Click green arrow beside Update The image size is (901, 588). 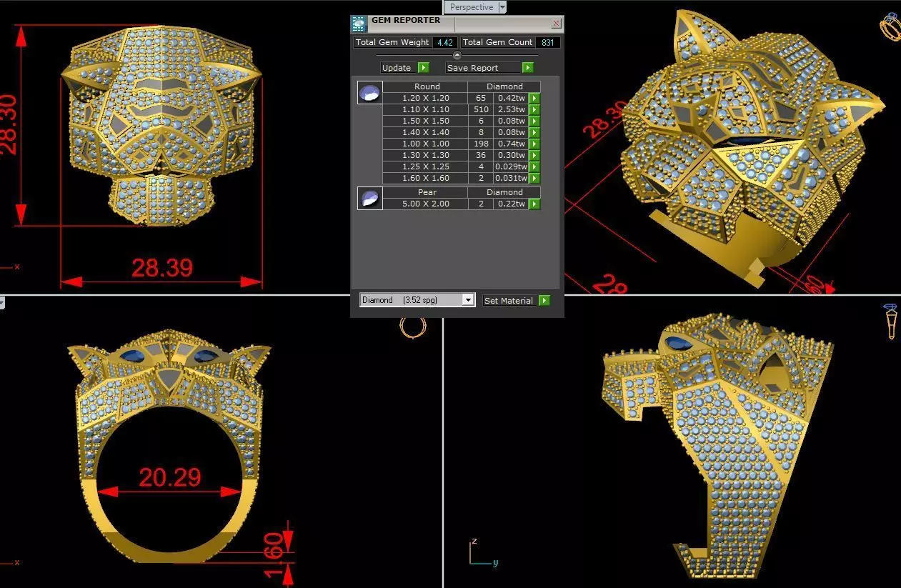coord(423,68)
